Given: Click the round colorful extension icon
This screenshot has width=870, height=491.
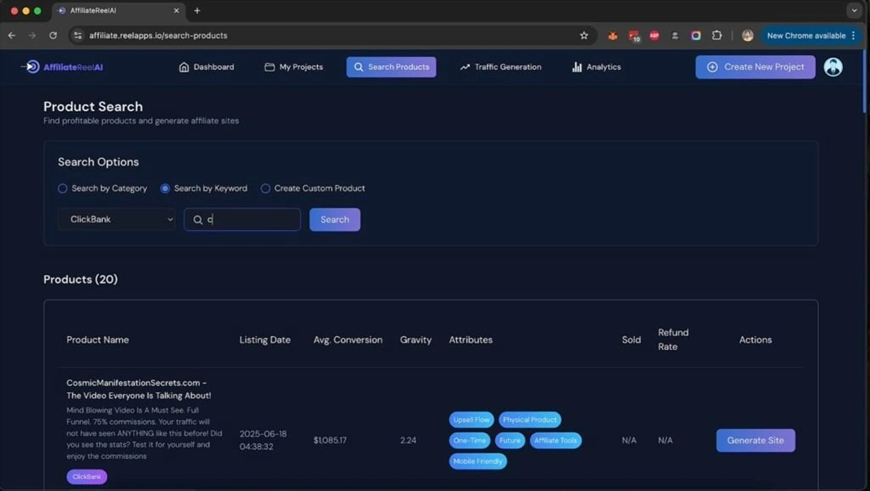Looking at the screenshot, I should click(x=696, y=36).
